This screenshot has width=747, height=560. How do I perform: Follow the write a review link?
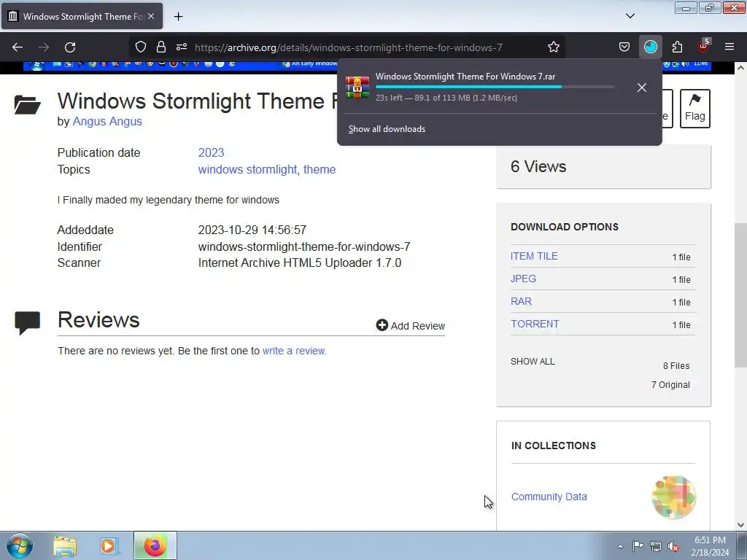pyautogui.click(x=293, y=351)
